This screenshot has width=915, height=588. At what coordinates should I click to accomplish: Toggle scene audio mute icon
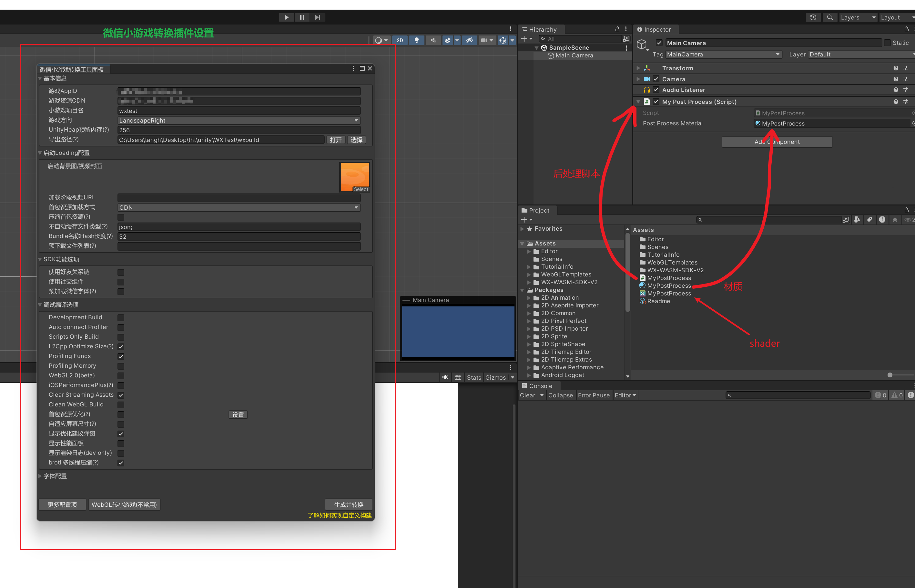433,40
